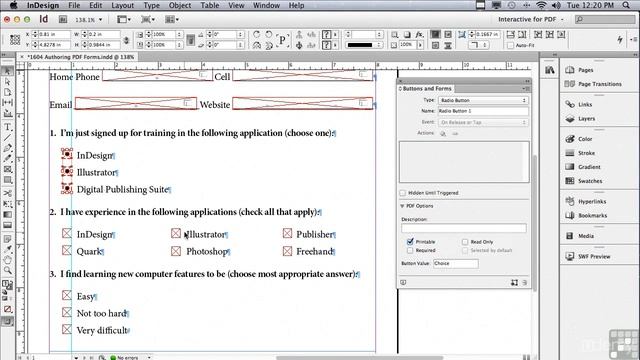The width and height of the screenshot is (640, 360).
Task: Click the Home Phone text field frame
Action: 157,76
